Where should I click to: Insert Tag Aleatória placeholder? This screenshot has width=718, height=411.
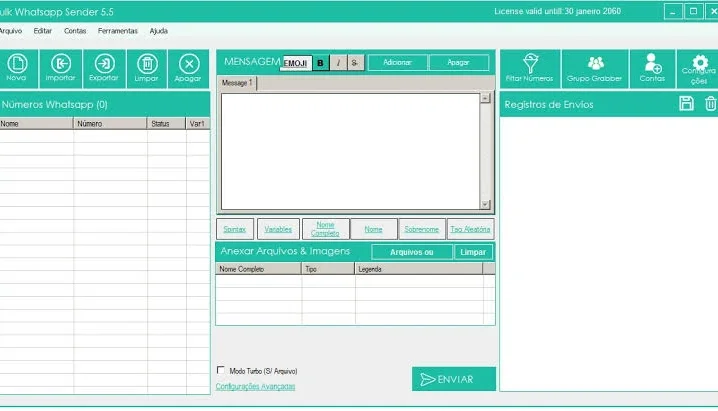(x=470, y=229)
